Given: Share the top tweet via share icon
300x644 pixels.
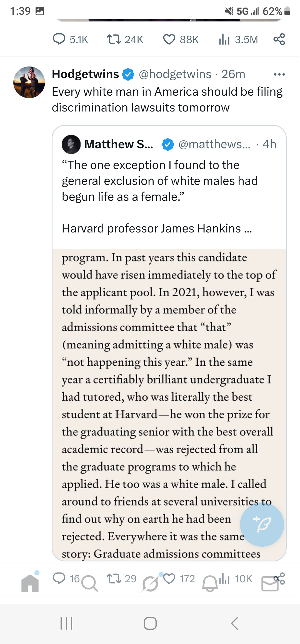Looking at the screenshot, I should click(x=279, y=39).
